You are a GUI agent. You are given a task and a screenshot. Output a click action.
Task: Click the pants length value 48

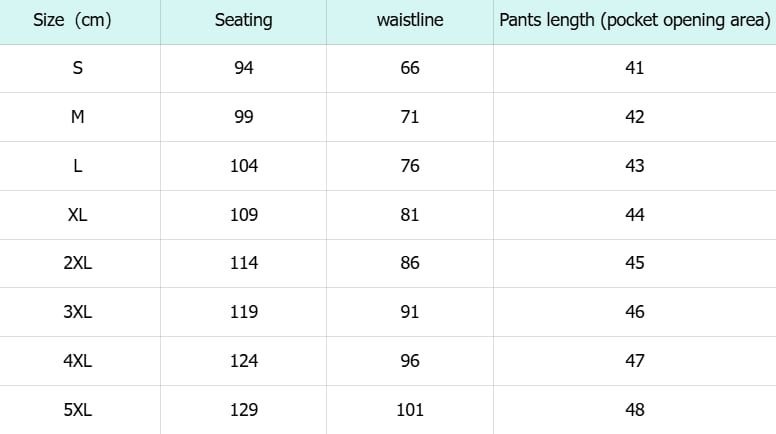(634, 410)
